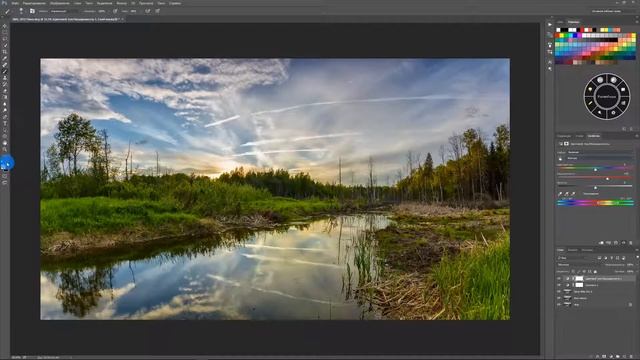This screenshot has width=640, height=360.
Task: Pick the subtract-from-sample eyedropper with minus sign
Action: (573, 194)
